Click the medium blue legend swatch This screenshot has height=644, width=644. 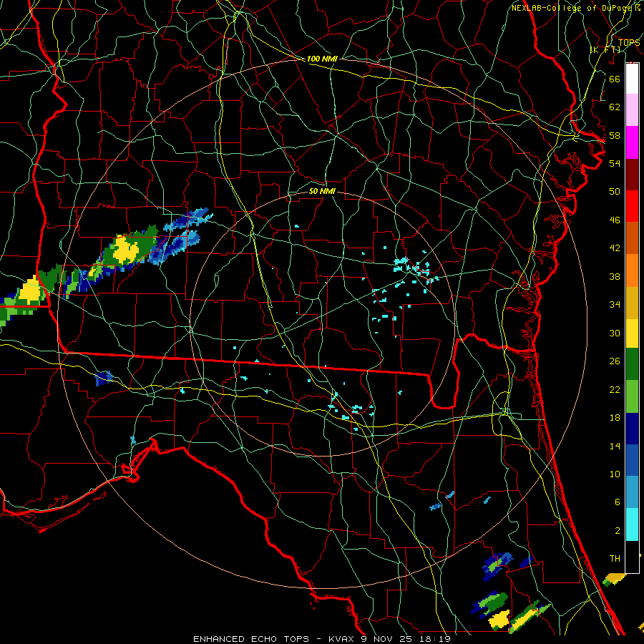[x=632, y=460]
